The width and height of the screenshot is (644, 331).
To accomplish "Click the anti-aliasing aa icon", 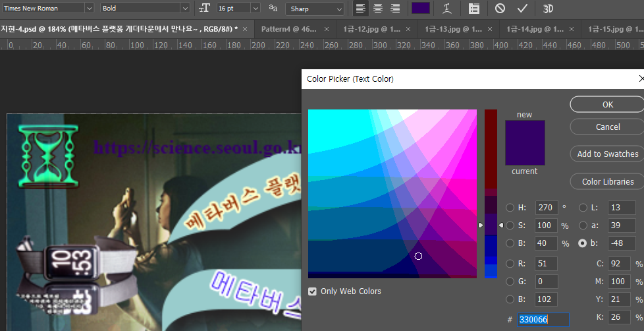I will coord(273,8).
